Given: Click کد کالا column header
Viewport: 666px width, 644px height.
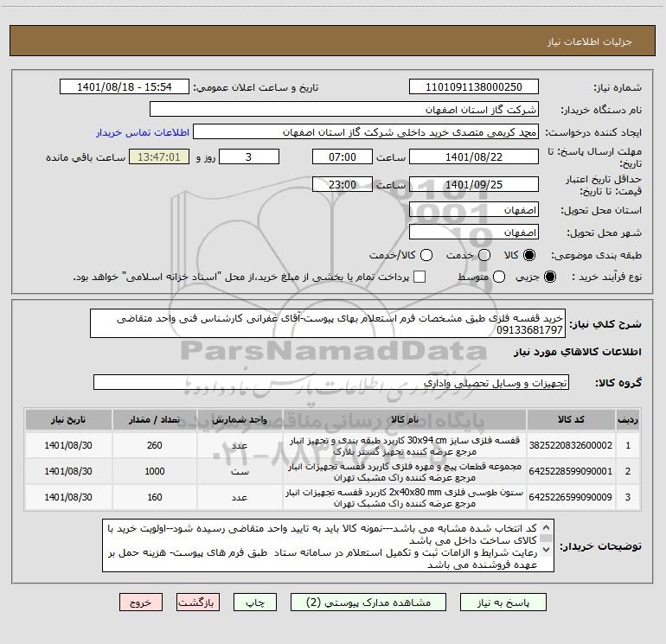Looking at the screenshot, I should tap(571, 419).
